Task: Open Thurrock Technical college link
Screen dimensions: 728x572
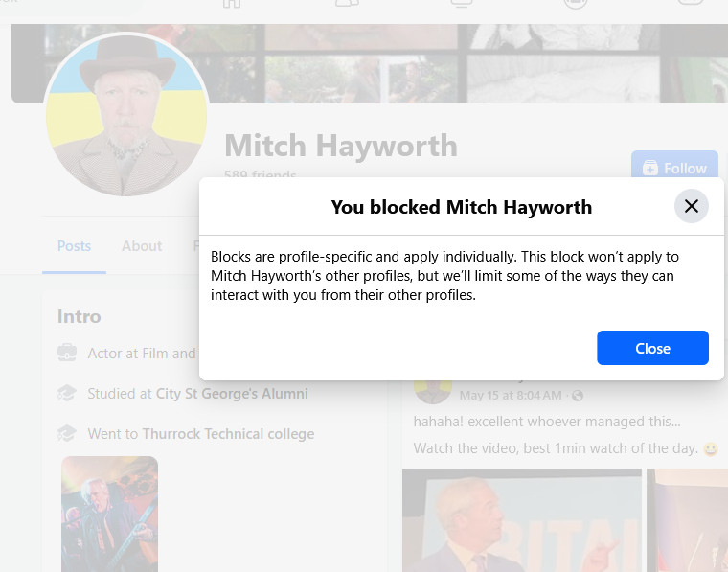Action: coord(228,434)
